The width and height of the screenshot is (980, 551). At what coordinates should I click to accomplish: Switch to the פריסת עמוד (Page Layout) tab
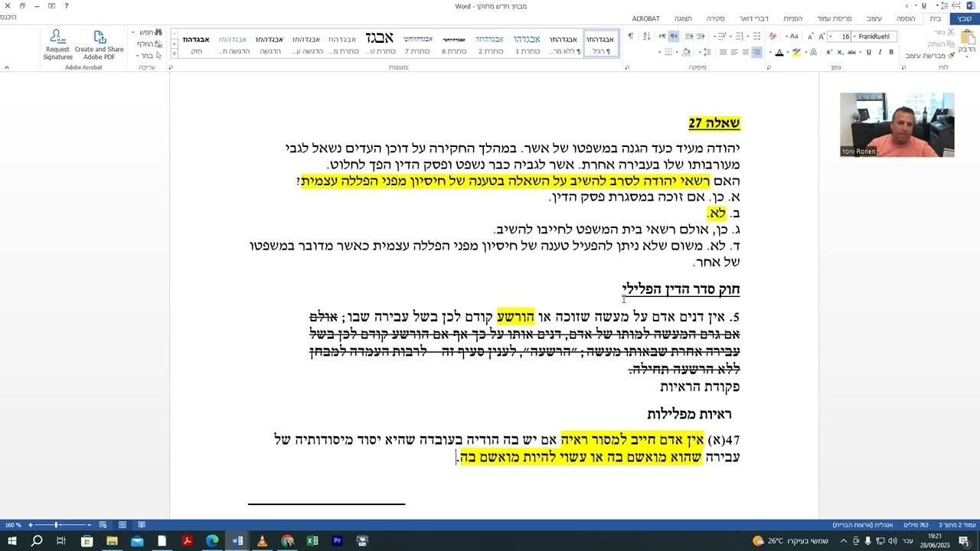point(834,18)
